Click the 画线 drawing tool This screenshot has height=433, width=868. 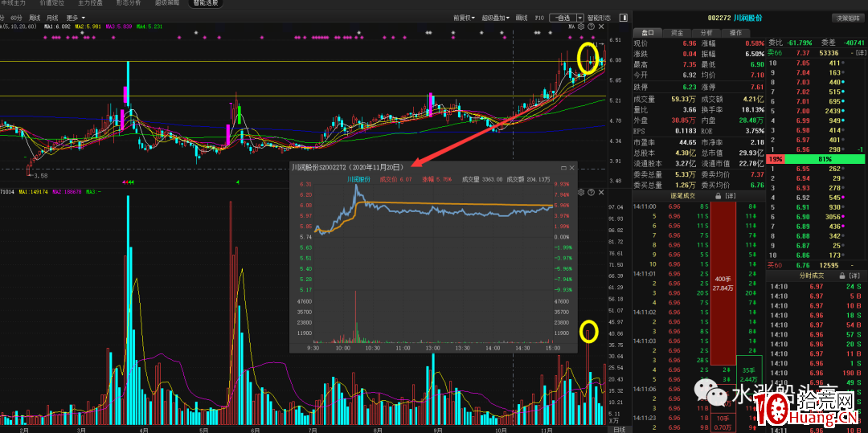[522, 18]
